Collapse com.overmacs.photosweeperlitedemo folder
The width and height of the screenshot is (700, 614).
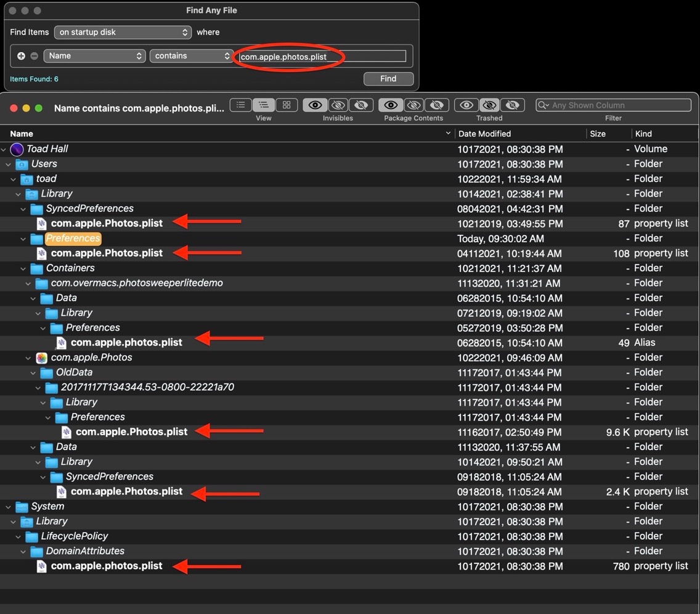(28, 284)
